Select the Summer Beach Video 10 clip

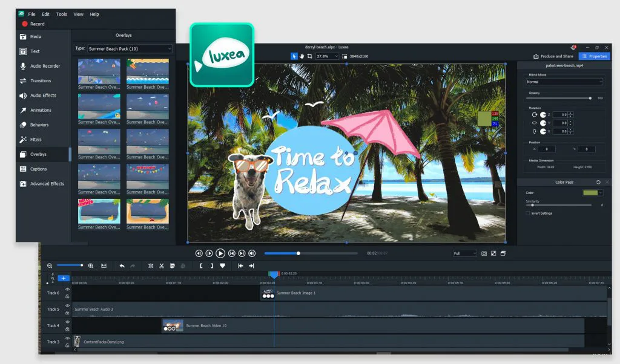click(x=372, y=326)
